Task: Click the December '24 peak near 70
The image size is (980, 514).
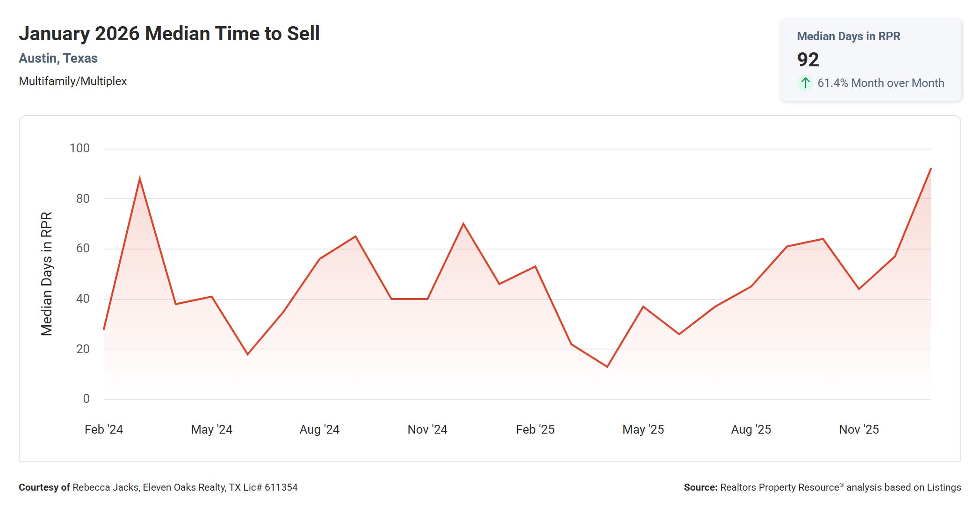Action: (x=463, y=224)
